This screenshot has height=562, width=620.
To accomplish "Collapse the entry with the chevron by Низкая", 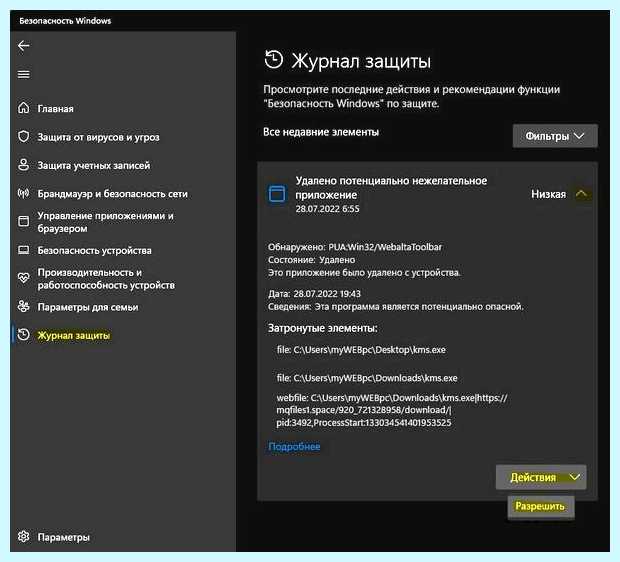I will (x=581, y=194).
